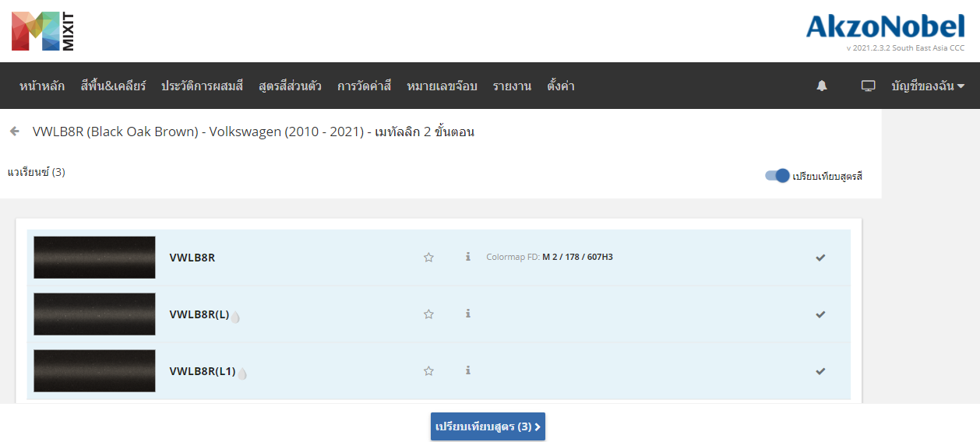Viewport: 980px width, 442px height.
Task: Open the ประวัติการผสมสี menu
Action: tap(203, 86)
